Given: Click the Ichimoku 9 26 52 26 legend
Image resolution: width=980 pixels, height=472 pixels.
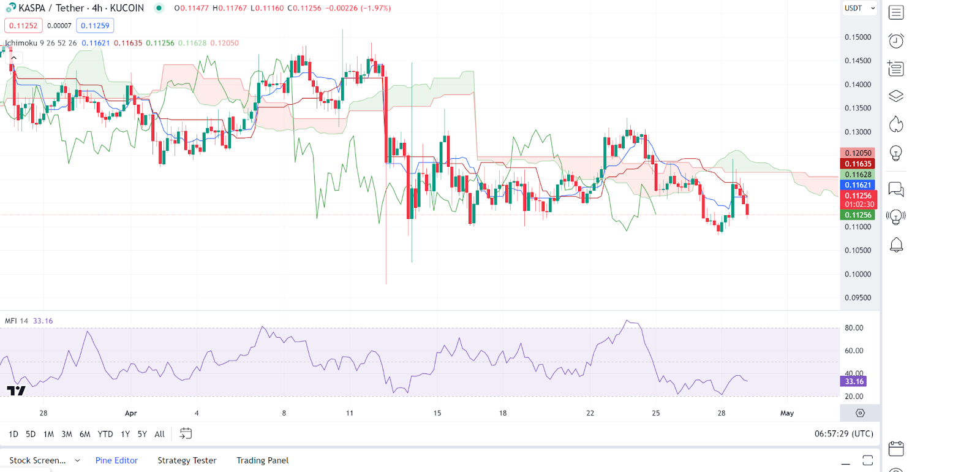Looking at the screenshot, I should [x=40, y=43].
